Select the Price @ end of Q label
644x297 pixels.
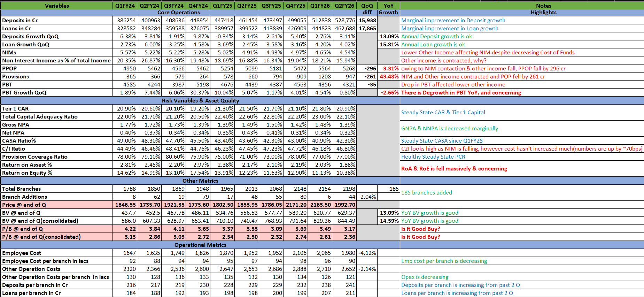pyautogui.click(x=24, y=205)
